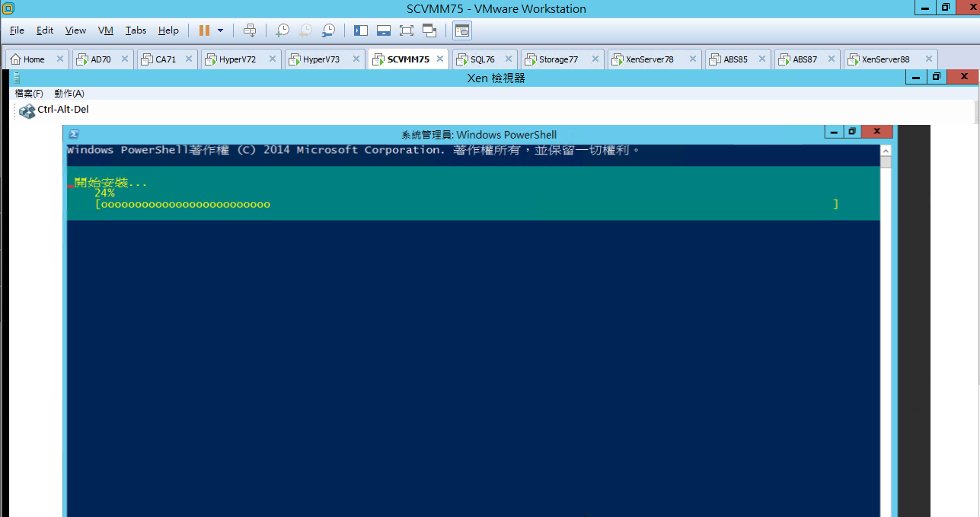This screenshot has width=980, height=517.
Task: Open the VM menu
Action: 106,30
